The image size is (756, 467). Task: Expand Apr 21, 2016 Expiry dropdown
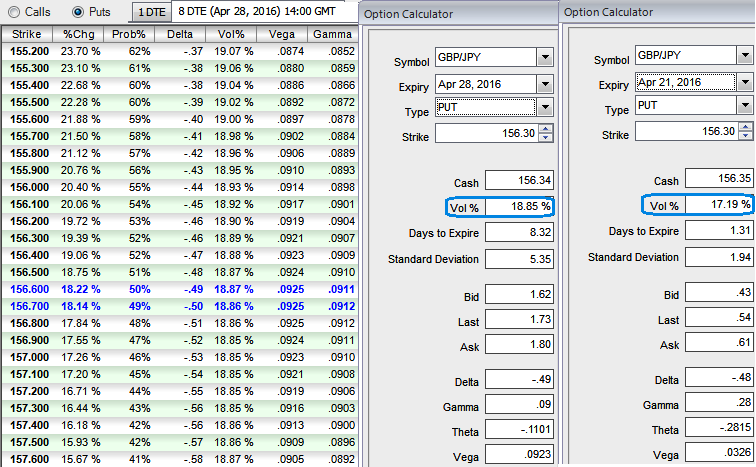pos(746,83)
